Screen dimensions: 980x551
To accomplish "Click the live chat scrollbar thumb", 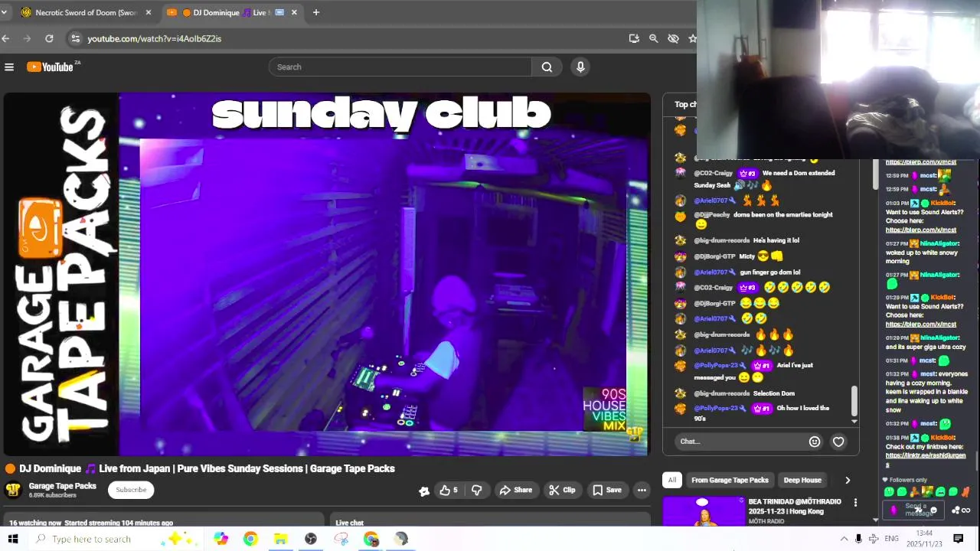I will coord(854,400).
